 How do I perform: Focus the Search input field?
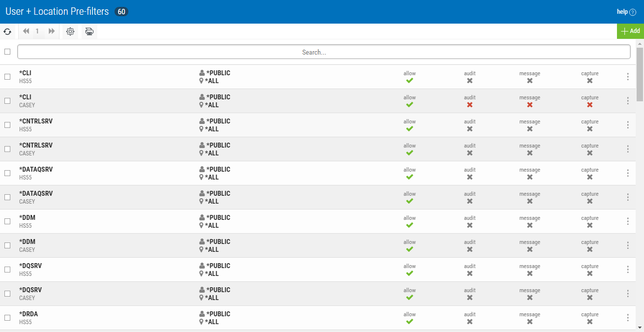pos(323,52)
